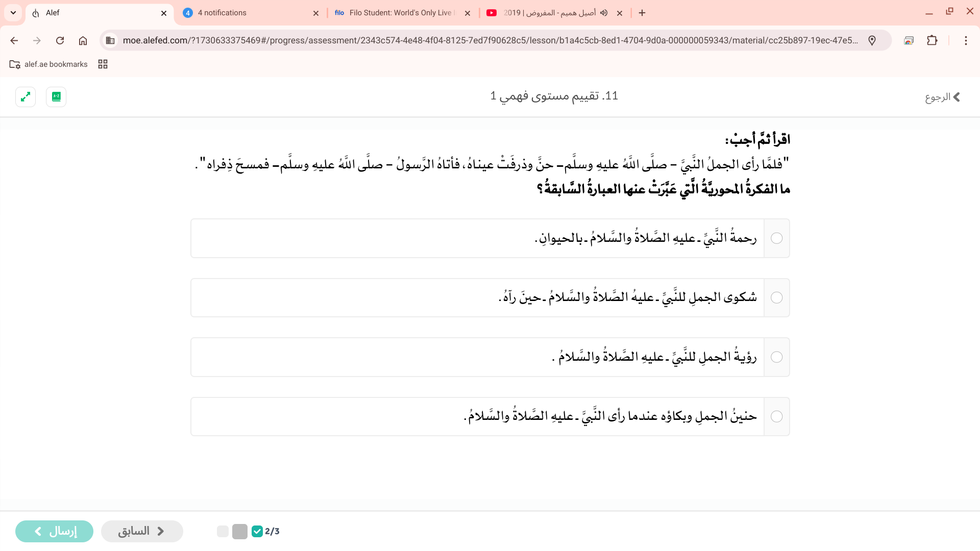This screenshot has width=980, height=551.
Task: Click the location pin icon in address bar
Action: tap(872, 40)
